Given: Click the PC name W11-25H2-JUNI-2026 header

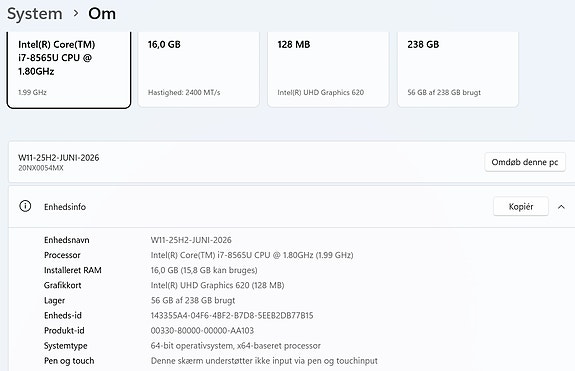Looking at the screenshot, I should tap(59, 158).
